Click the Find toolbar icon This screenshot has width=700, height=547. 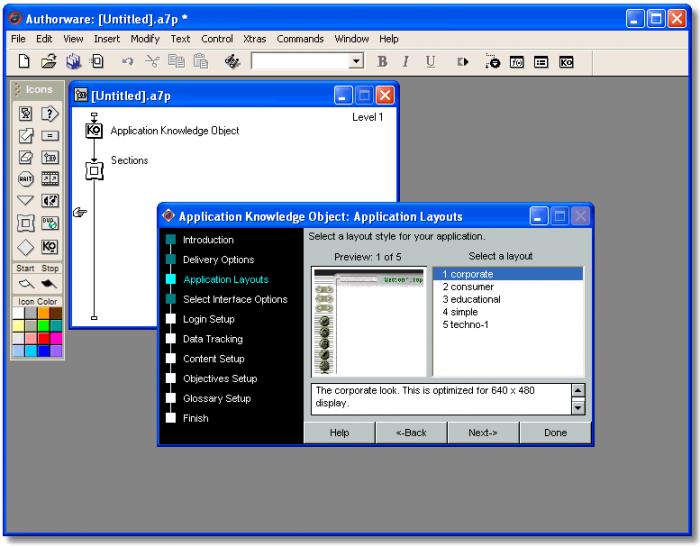(x=232, y=62)
